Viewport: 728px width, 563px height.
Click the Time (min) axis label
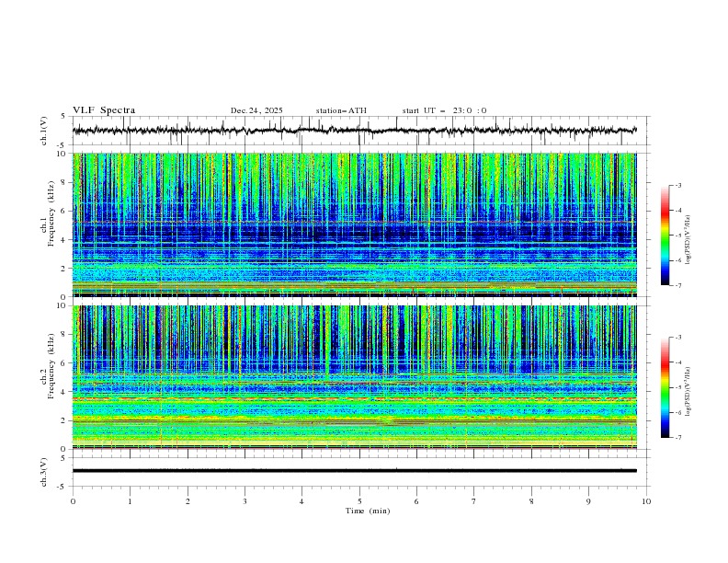coord(368,511)
